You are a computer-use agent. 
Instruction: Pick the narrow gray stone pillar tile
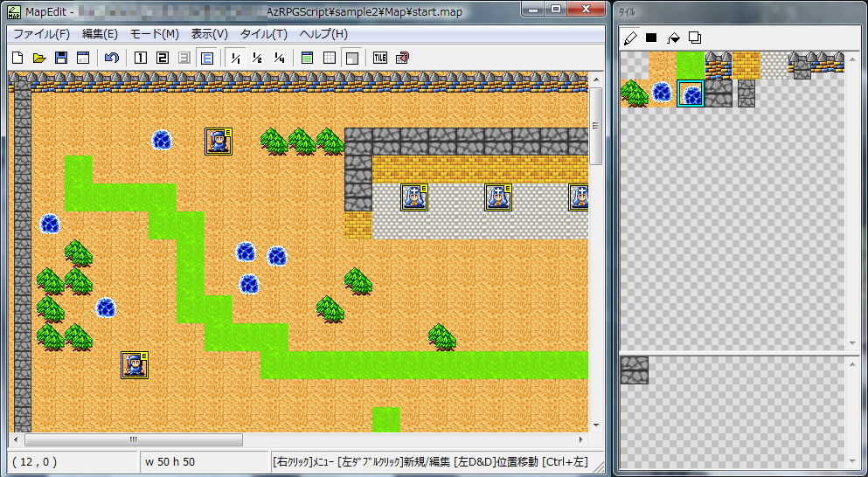point(746,93)
